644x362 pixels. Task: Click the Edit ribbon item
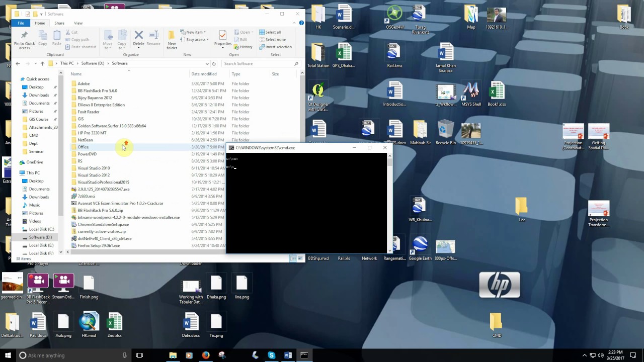(x=240, y=39)
